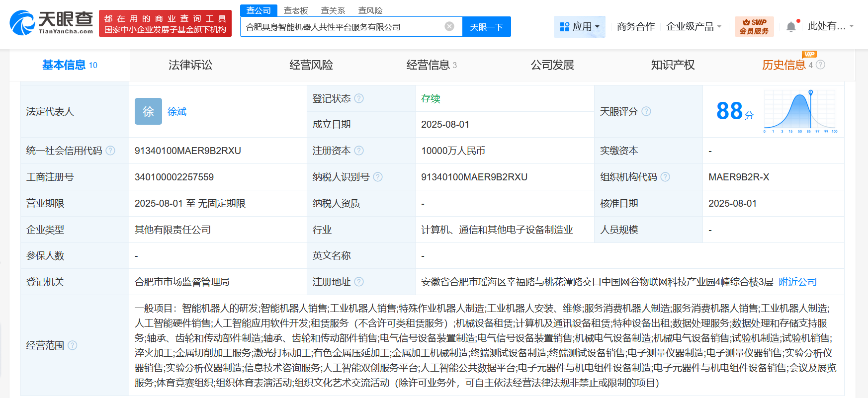Click help icon beside 天眼评分

646,111
